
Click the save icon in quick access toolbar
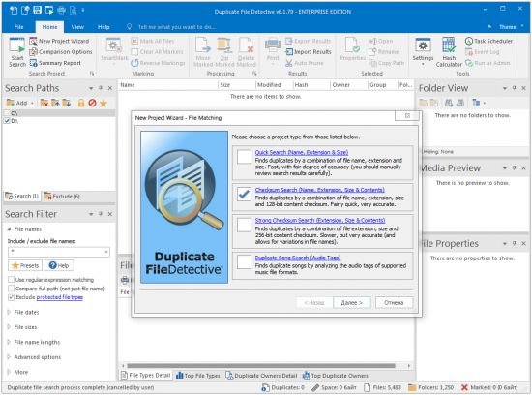click(x=37, y=11)
